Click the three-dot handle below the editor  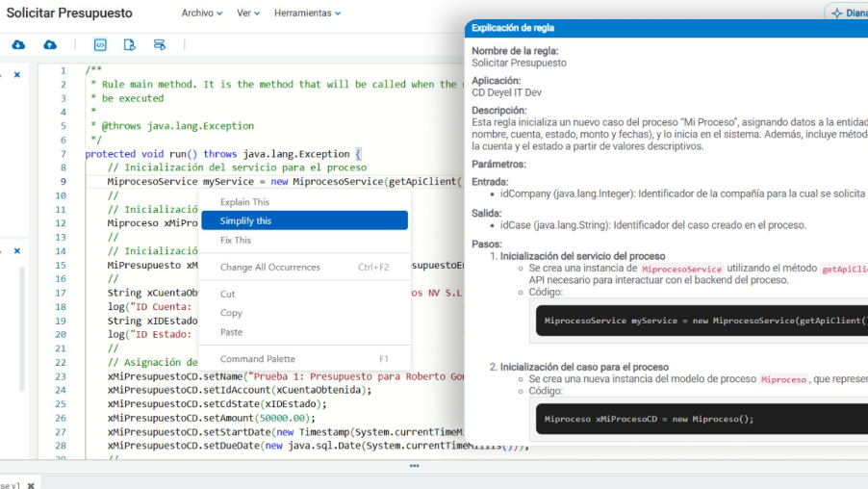(415, 466)
